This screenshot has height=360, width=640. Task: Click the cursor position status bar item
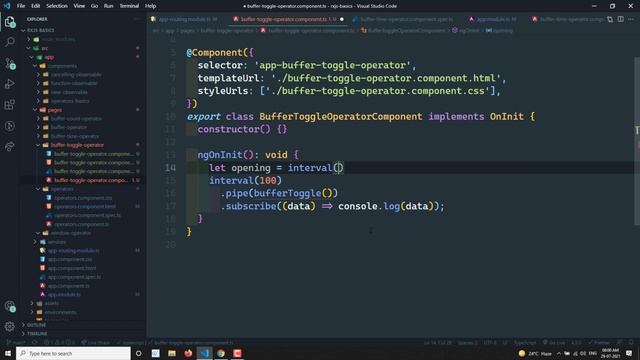438,343
